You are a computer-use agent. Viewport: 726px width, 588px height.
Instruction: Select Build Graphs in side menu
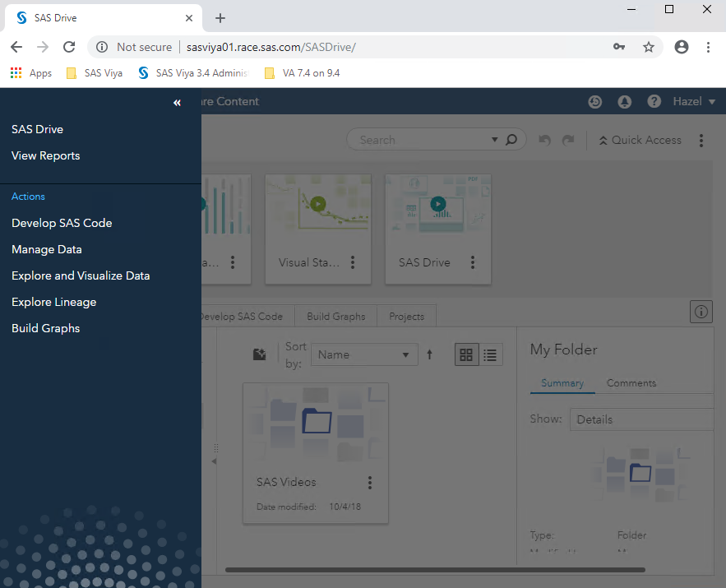(x=46, y=328)
